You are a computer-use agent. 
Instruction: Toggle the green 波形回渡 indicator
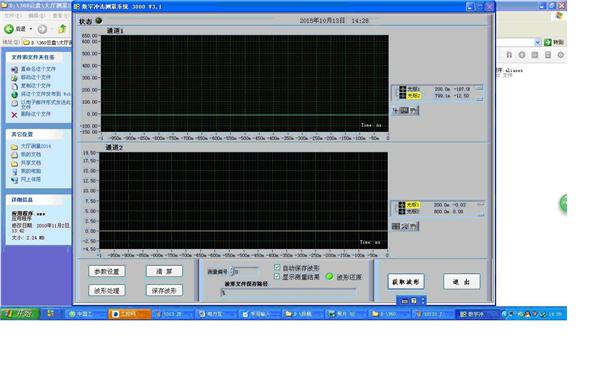pos(329,276)
